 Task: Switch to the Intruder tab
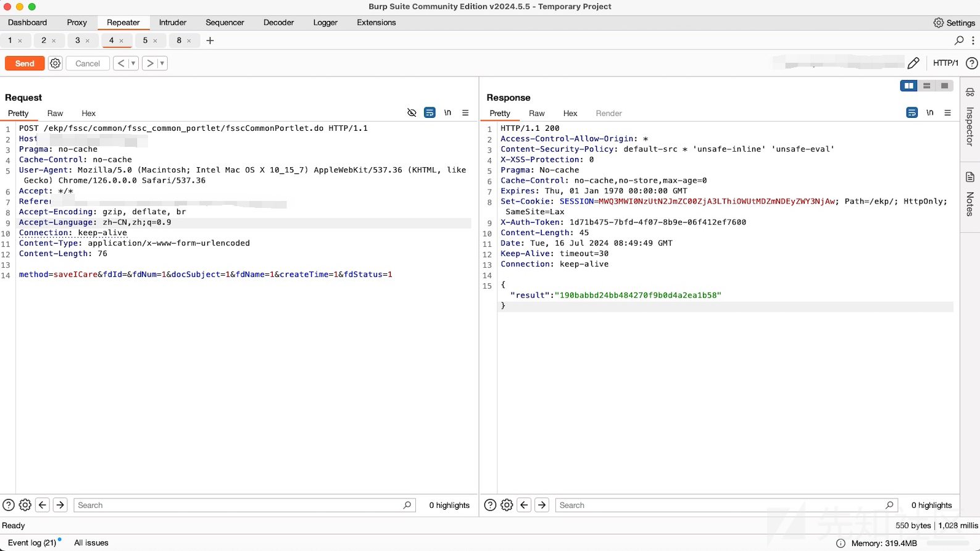(x=173, y=22)
